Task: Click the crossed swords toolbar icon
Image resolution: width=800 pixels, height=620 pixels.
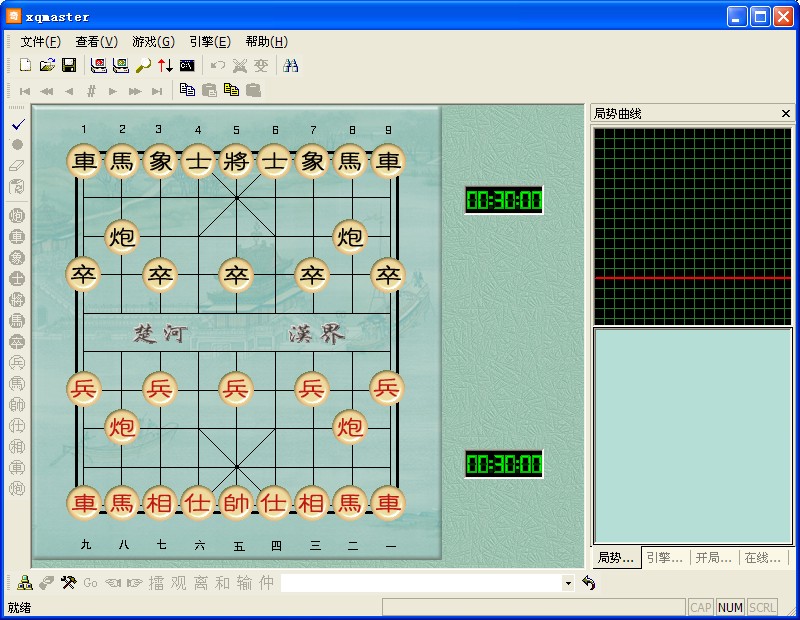Action: [239, 65]
